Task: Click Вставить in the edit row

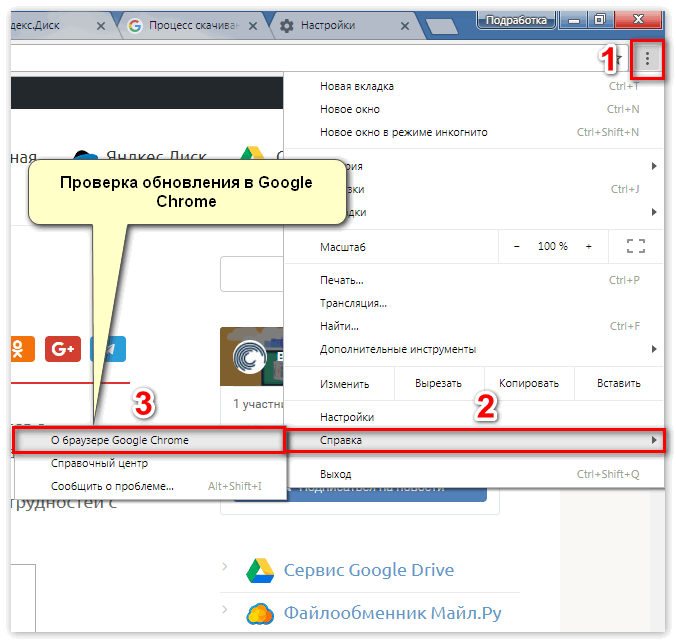Action: [619, 383]
